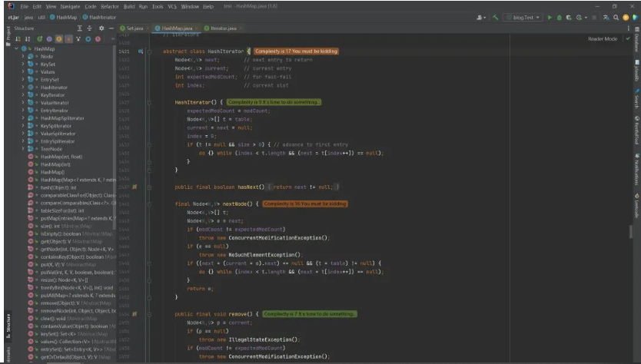The height and width of the screenshot is (364, 641).
Task: Select hash(Object): int in Structure
Action: (x=58, y=187)
